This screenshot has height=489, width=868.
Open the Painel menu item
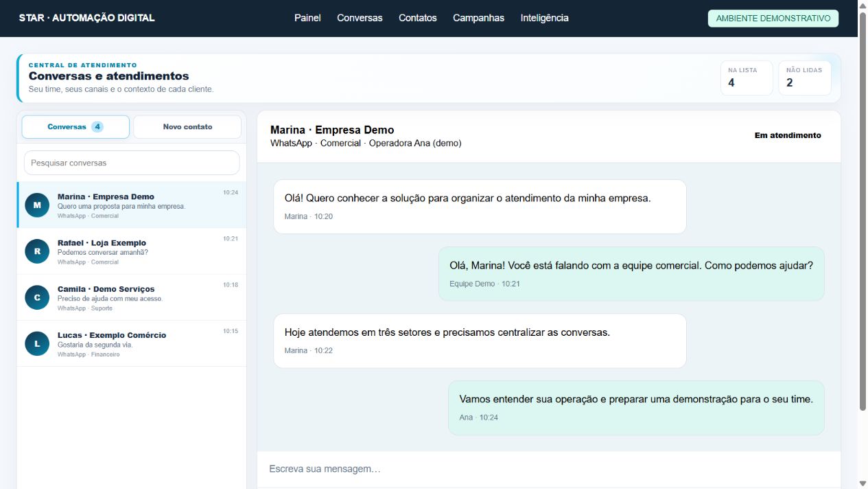(307, 18)
